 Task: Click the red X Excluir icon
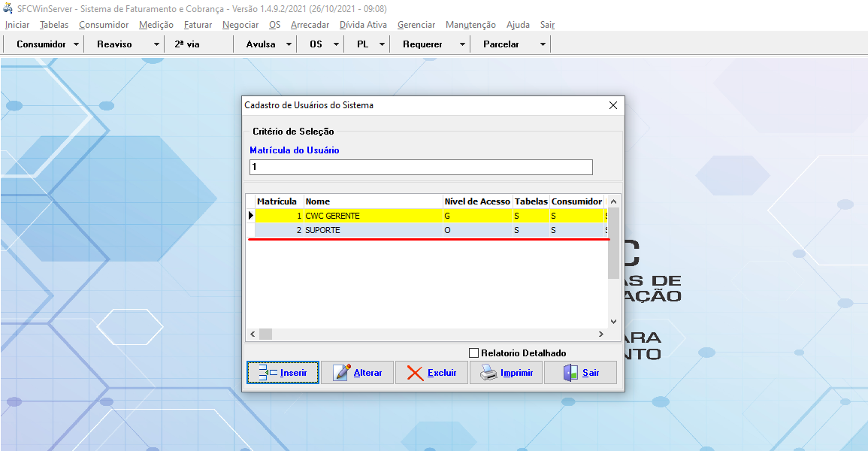415,373
